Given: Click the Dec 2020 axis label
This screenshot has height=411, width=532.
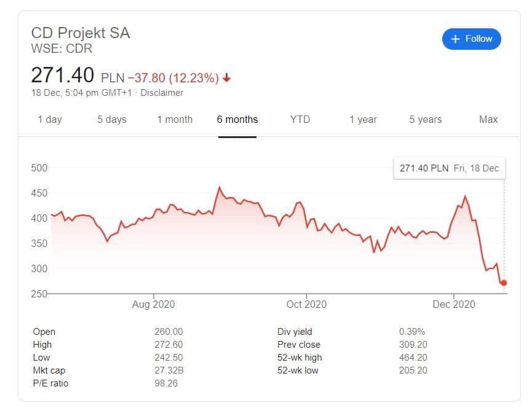Looking at the screenshot, I should (x=454, y=304).
